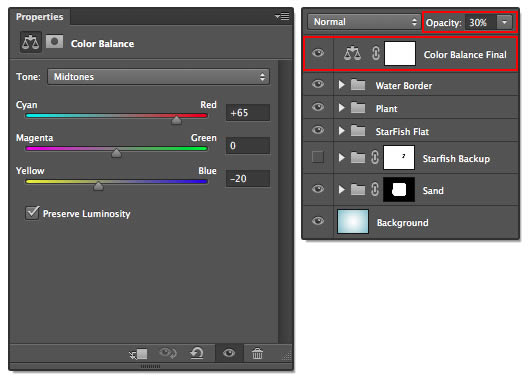Click link icon on Starfish Backup group
This screenshot has width=530, height=380.
(375, 157)
